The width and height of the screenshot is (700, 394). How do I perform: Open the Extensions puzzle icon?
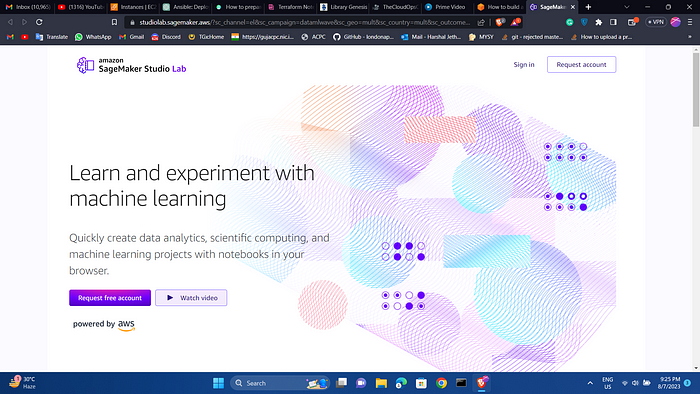point(599,22)
